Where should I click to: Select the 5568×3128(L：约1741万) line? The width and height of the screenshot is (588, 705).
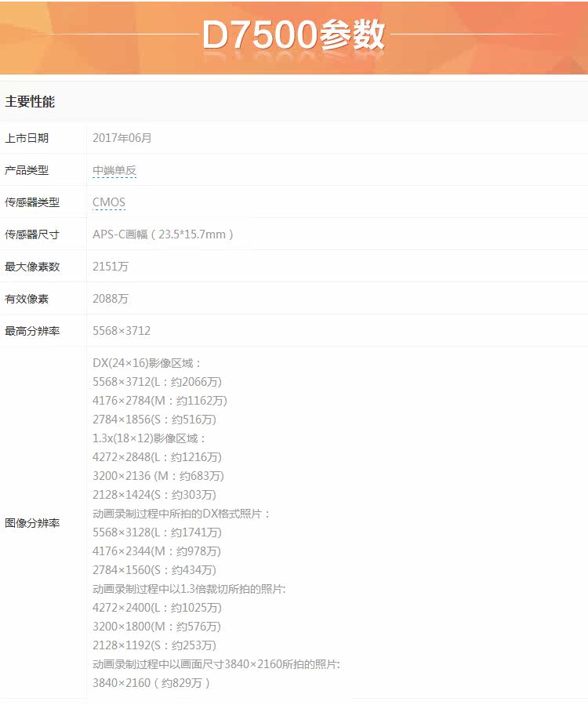point(158,532)
